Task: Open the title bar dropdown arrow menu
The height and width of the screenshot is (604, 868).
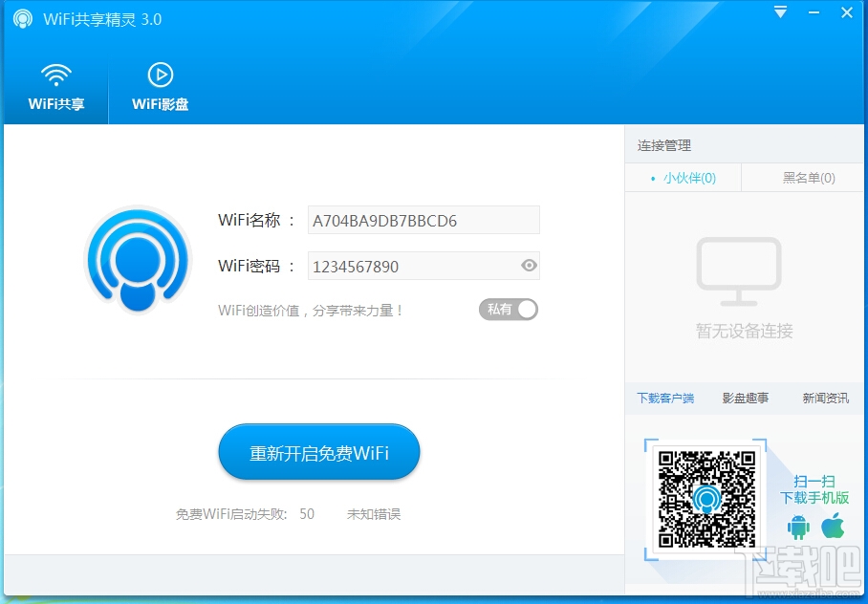Action: [x=781, y=12]
